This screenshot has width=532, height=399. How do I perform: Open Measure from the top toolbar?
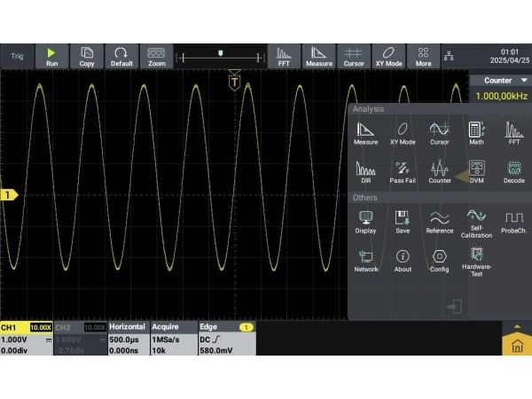click(319, 57)
